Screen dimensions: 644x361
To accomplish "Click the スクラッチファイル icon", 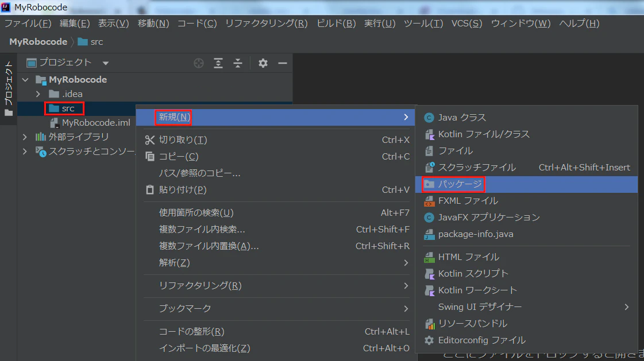I will (x=429, y=168).
